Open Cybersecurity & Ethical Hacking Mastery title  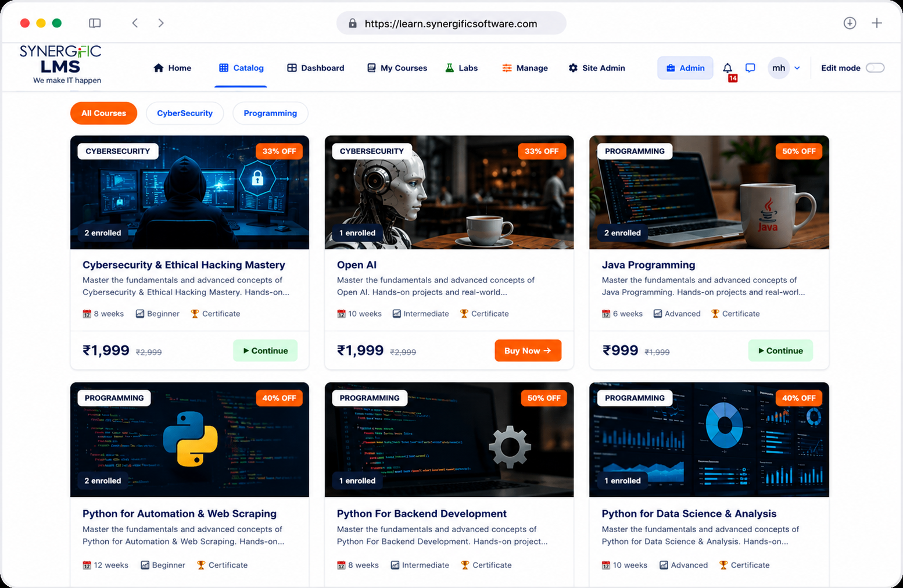[x=184, y=265]
